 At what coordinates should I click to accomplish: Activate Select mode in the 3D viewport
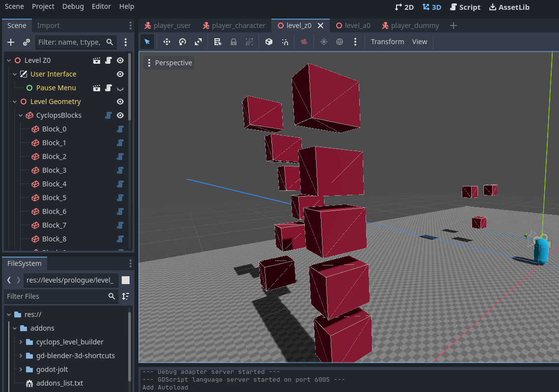click(x=147, y=42)
